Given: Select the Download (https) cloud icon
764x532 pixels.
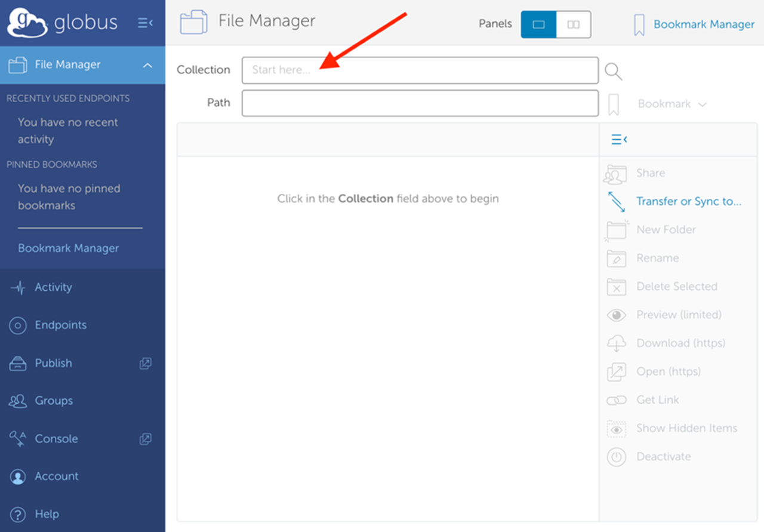Looking at the screenshot, I should [616, 343].
